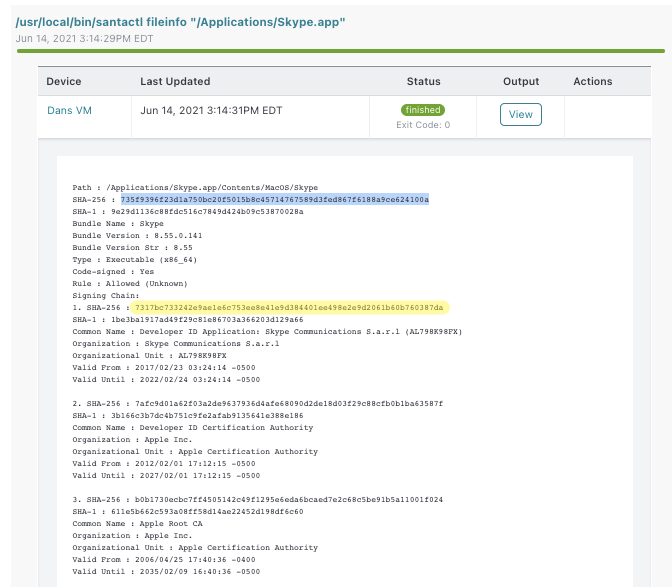Click the Organization : Skype Communications S.a.r.l line

(176, 344)
